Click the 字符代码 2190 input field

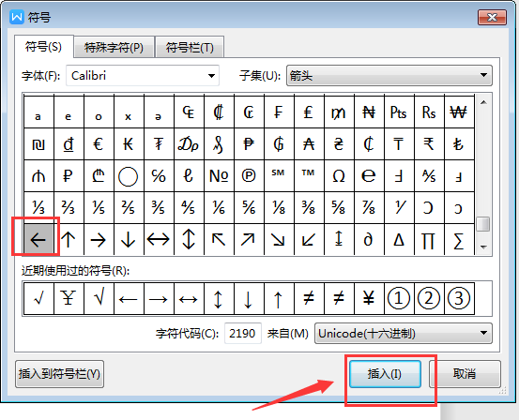[x=243, y=334]
